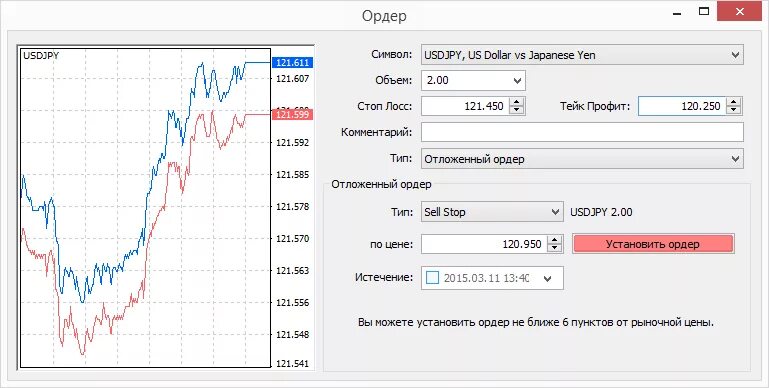Click the Объем field showing 2.00
The image size is (769, 388).
(473, 81)
